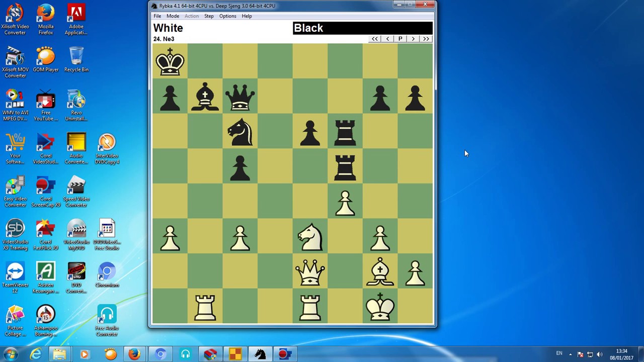Open GOM Player desktop shortcut
This screenshot has height=362, width=644.
pyautogui.click(x=45, y=59)
